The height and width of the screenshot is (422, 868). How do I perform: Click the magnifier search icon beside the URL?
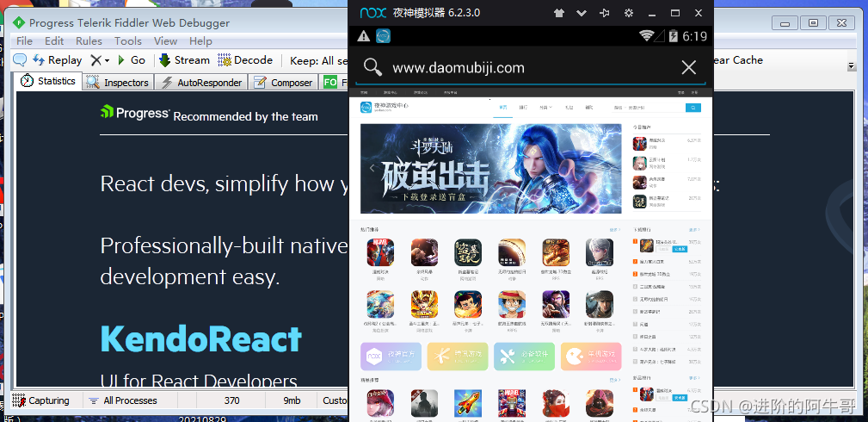373,68
